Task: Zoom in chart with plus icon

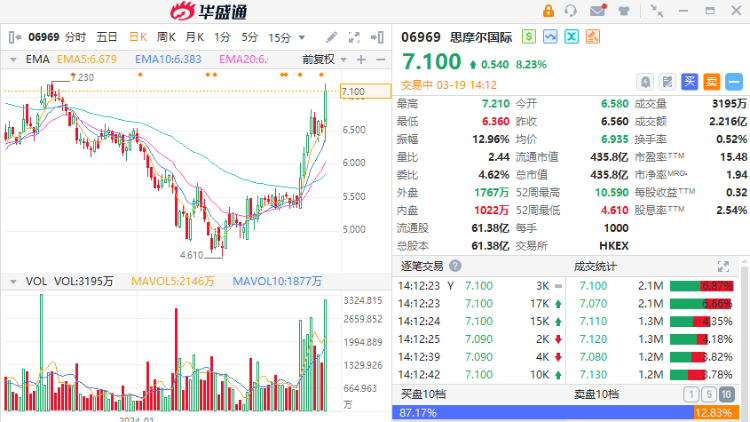Action: (x=361, y=60)
